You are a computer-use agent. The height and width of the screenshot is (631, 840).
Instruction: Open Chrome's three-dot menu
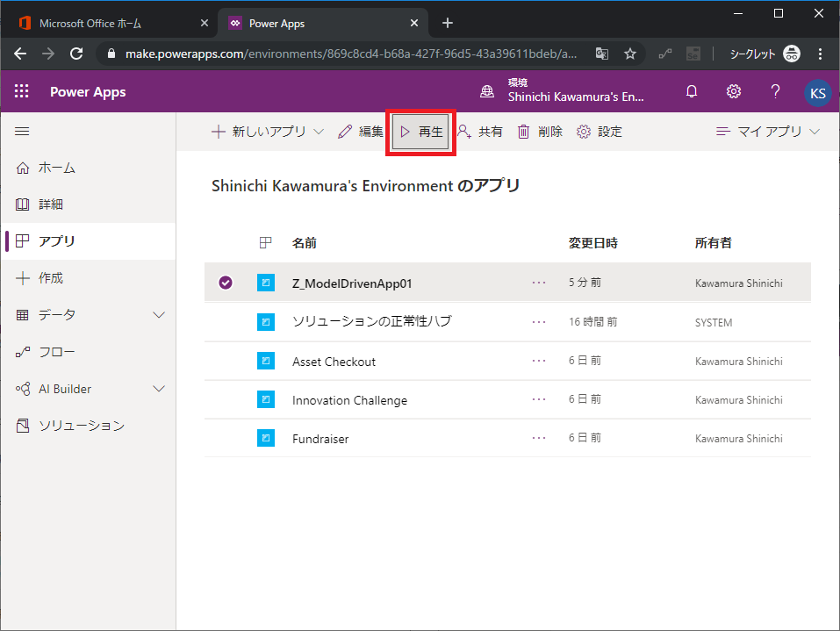pos(820,54)
